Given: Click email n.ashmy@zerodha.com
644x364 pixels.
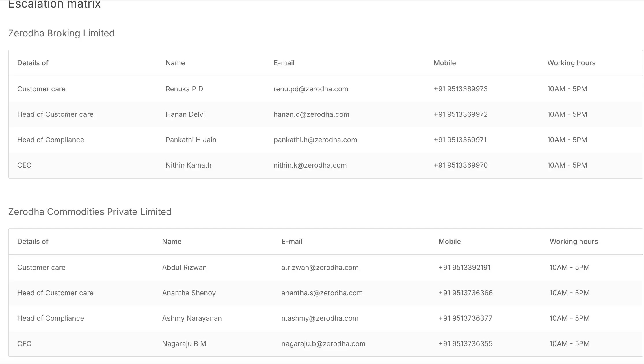Looking at the screenshot, I should [x=320, y=318].
